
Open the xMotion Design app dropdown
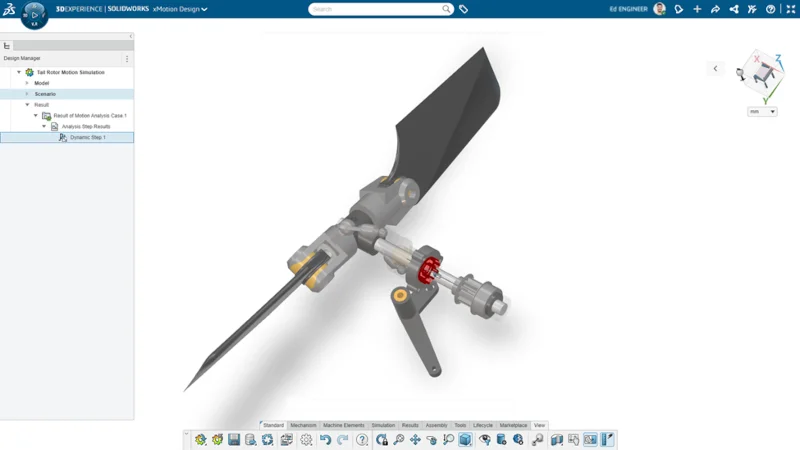[x=180, y=9]
